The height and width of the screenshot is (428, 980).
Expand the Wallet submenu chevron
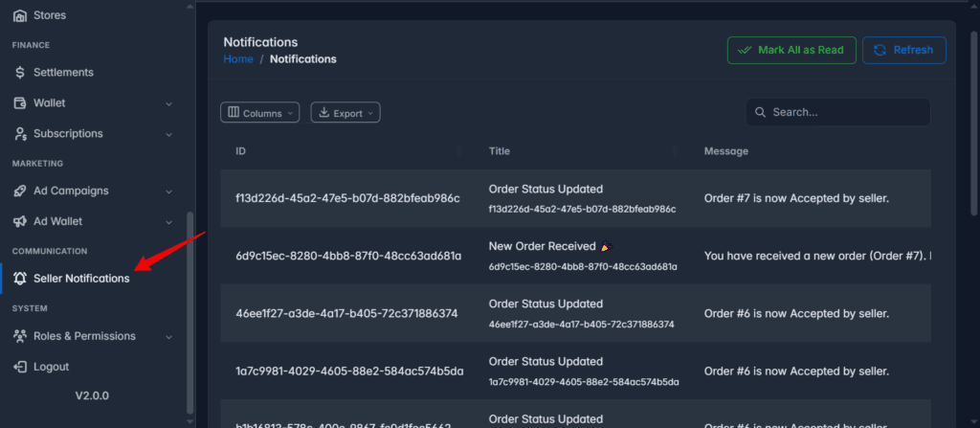click(x=168, y=103)
